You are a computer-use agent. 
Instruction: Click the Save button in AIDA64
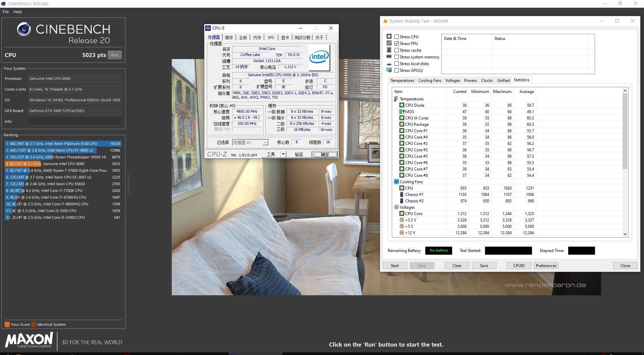pyautogui.click(x=484, y=266)
